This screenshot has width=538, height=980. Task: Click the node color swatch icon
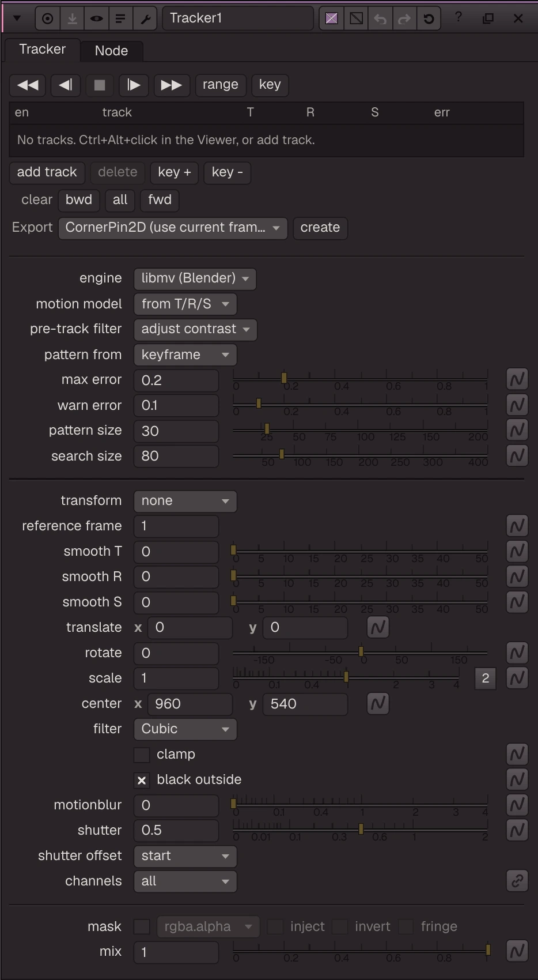[332, 18]
